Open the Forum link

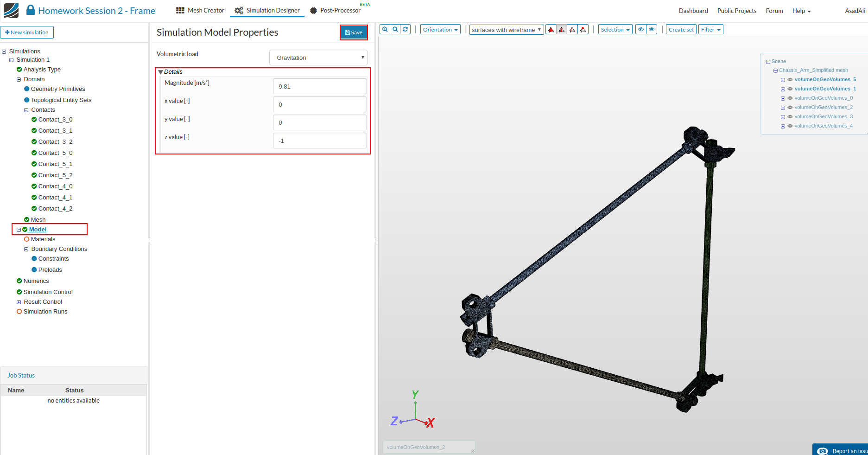[774, 11]
